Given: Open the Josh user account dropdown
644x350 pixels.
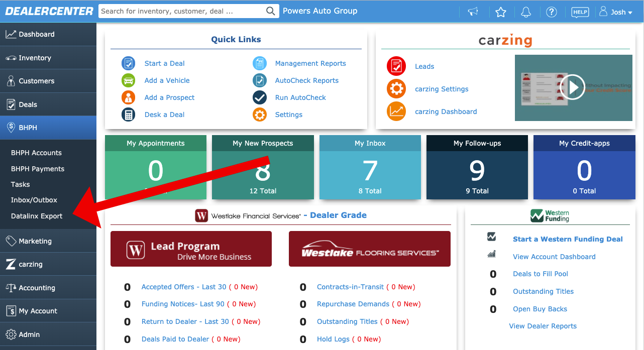Looking at the screenshot, I should click(x=616, y=12).
